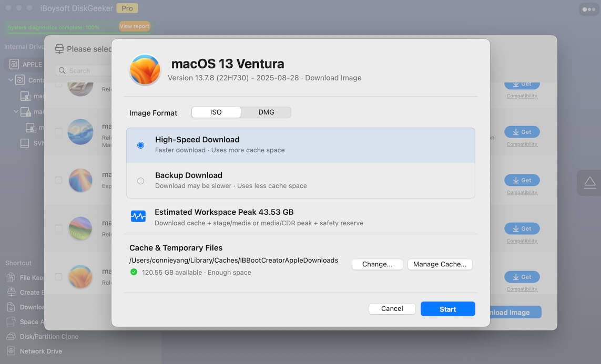601x364 pixels.
Task: Open View report in the background window
Action: (134, 26)
